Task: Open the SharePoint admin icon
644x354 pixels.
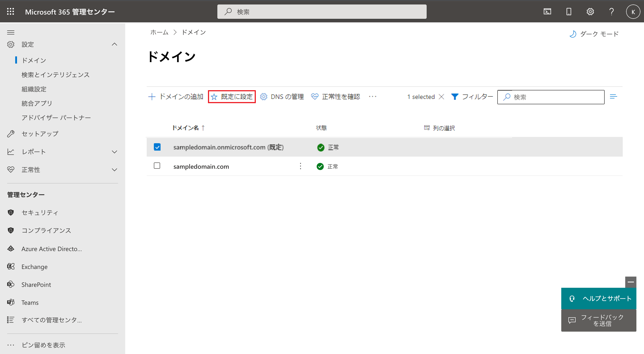Action: pos(11,284)
